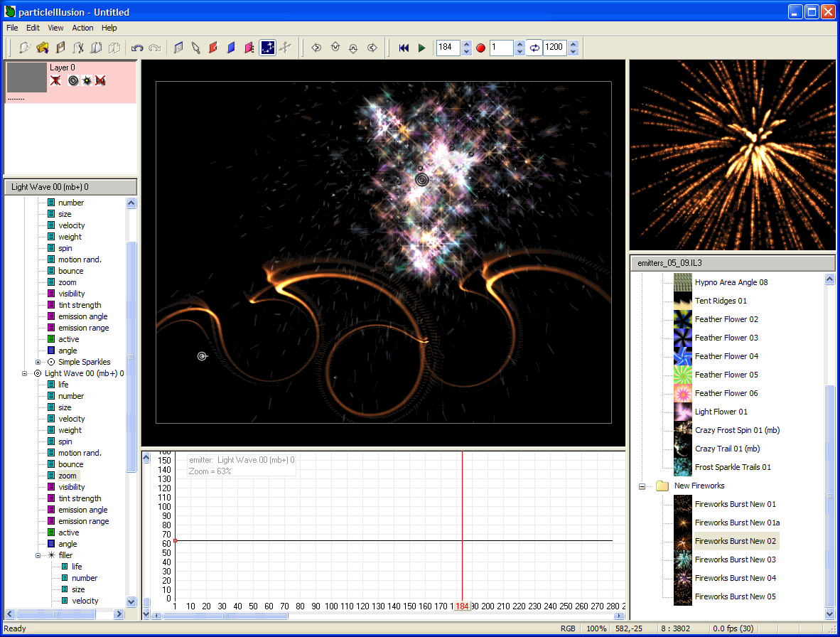Click the New document toolbar icon
Screen dimensions: 840x637
coord(23,48)
